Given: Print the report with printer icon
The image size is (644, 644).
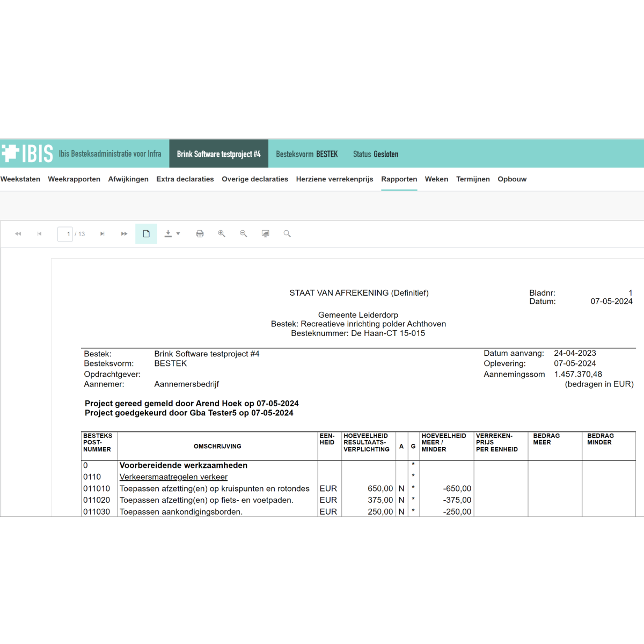Looking at the screenshot, I should coord(200,234).
